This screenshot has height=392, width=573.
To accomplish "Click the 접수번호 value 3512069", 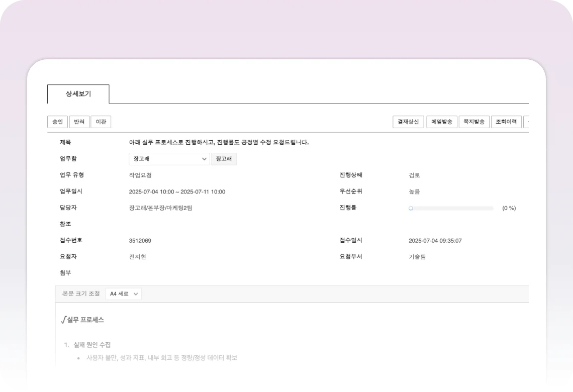I will click(140, 241).
